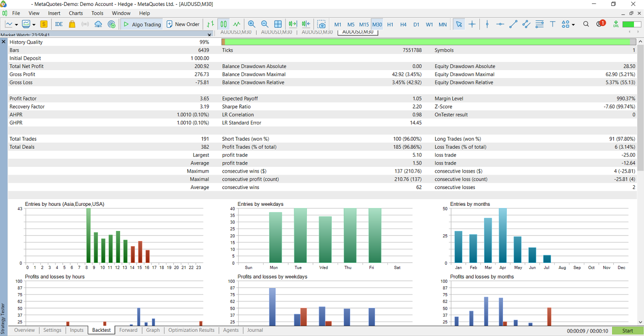This screenshot has width=644, height=336.
Task: Select the text label tool
Action: 552,24
